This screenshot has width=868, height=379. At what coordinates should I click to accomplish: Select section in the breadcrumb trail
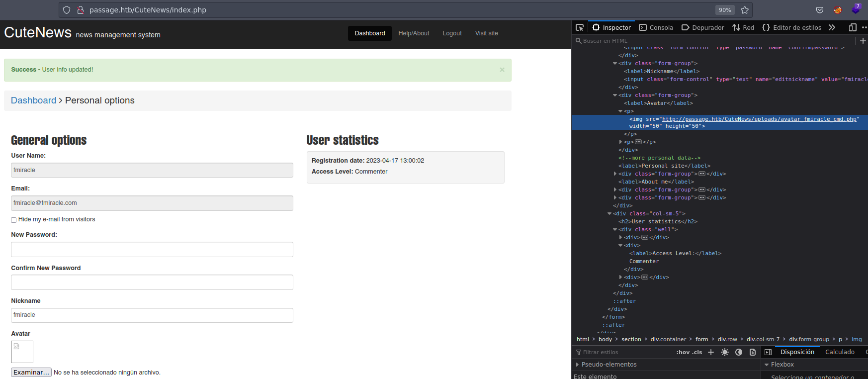[631, 339]
